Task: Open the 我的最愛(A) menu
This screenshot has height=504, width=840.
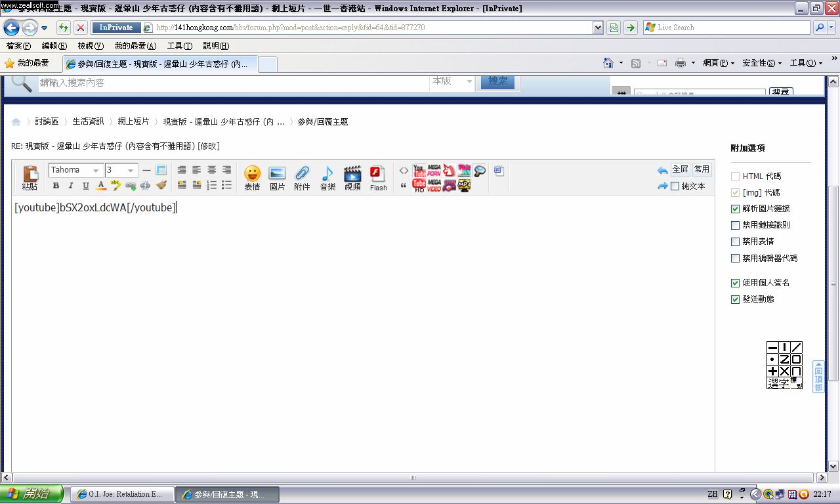Action: [x=135, y=46]
